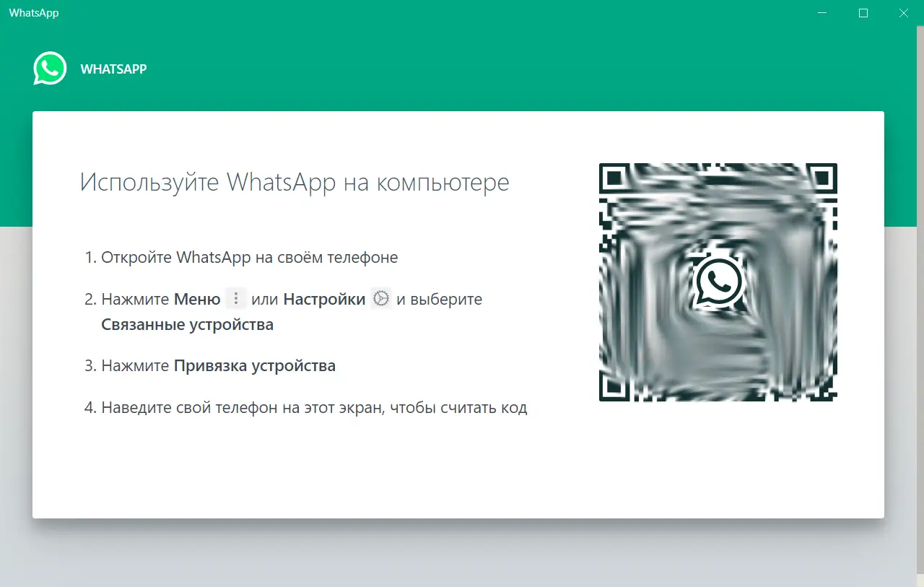Click the Settings gear icon in step 2
This screenshot has width=924, height=587.
[381, 298]
